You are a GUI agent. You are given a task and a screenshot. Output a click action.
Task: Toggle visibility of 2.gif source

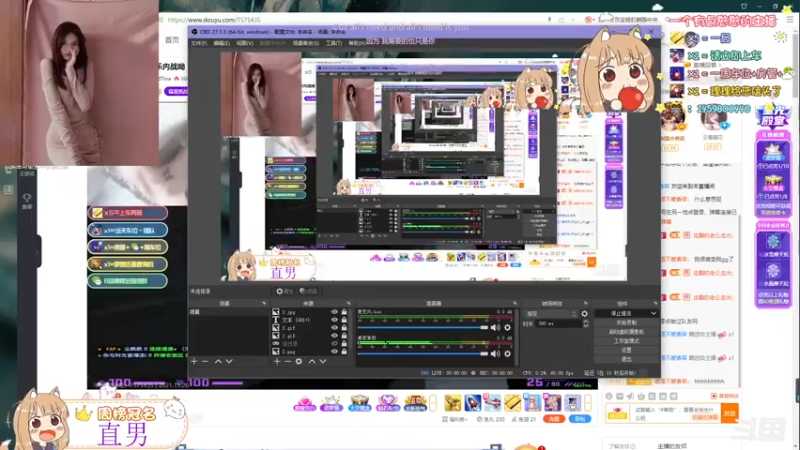point(334,328)
